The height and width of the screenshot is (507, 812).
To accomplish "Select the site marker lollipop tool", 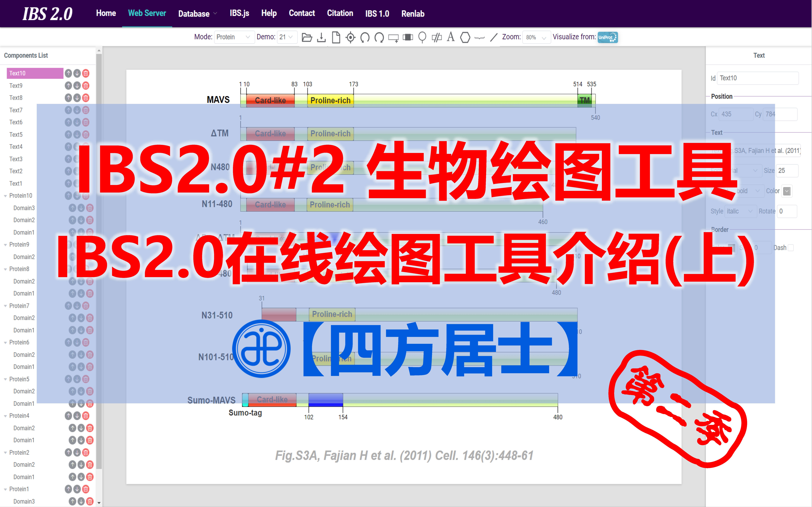I will click(422, 37).
